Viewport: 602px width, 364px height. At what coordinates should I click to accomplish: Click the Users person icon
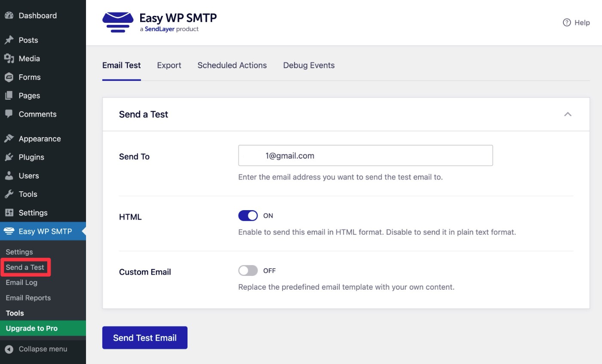click(9, 175)
